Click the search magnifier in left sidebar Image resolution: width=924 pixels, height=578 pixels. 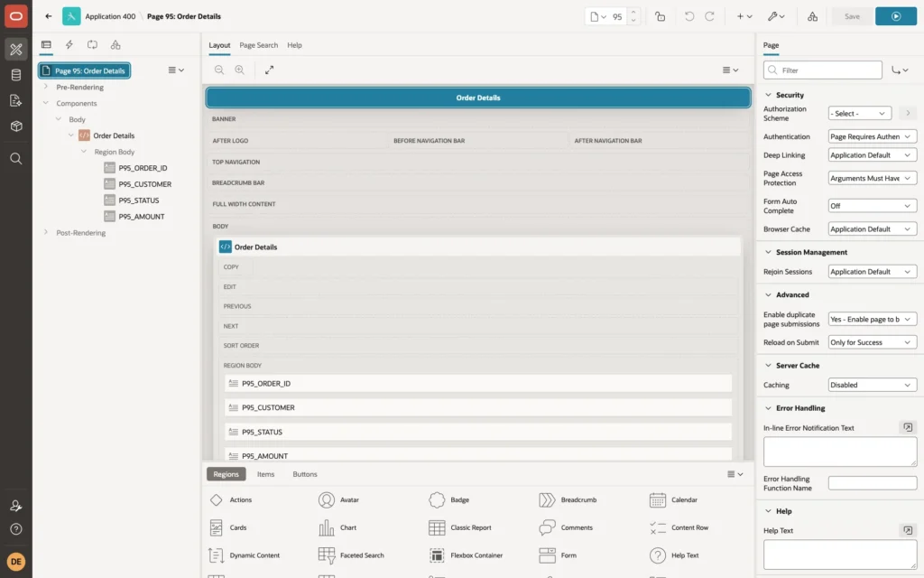[x=16, y=159]
